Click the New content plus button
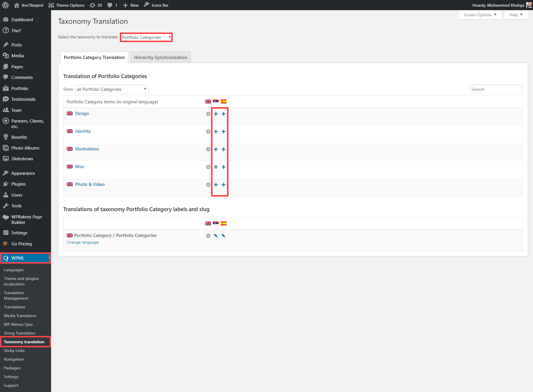The image size is (533, 392). [131, 5]
